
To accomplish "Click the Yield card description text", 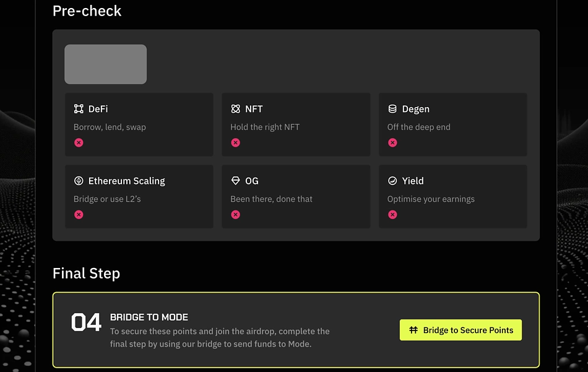I will [x=431, y=199].
